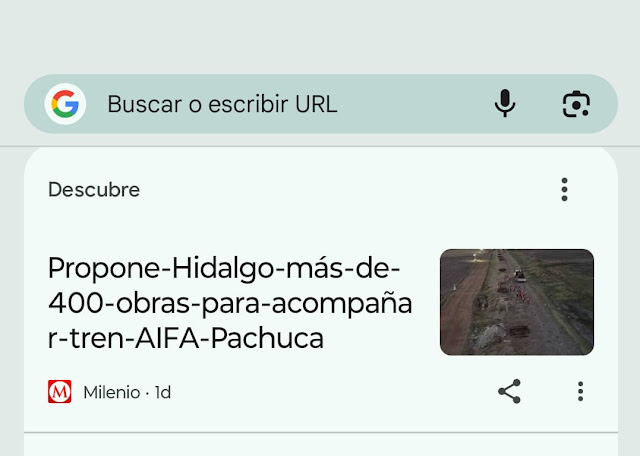The height and width of the screenshot is (456, 640).
Task: Tap the red Milenio publisher logo
Action: click(x=60, y=391)
